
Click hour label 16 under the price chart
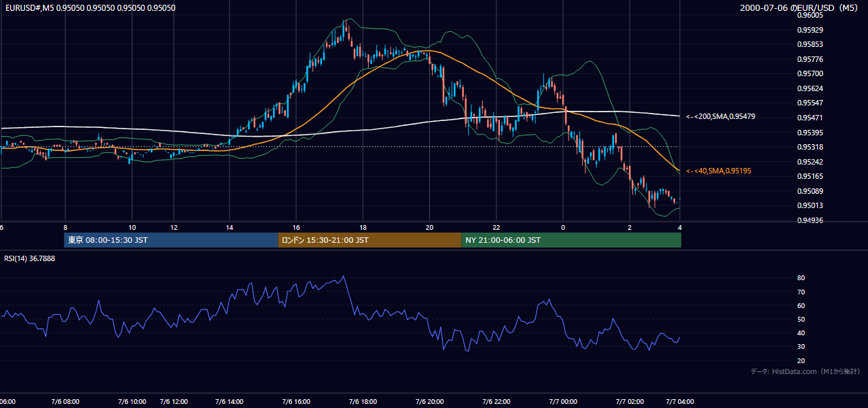296,228
